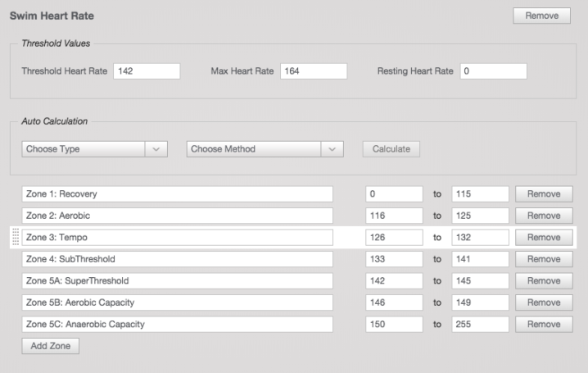Image resolution: width=588 pixels, height=373 pixels.
Task: Click the Zone 5A: SuperThreshold name field
Action: coord(177,280)
